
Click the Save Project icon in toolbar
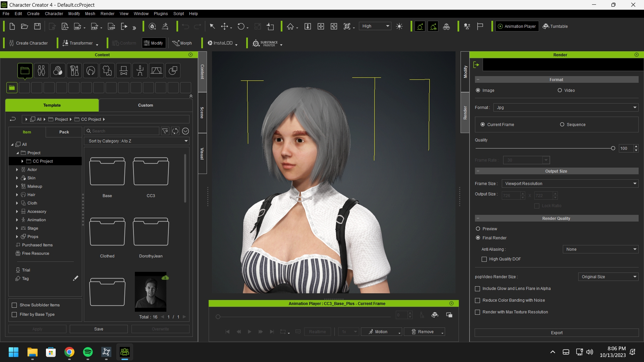(37, 26)
